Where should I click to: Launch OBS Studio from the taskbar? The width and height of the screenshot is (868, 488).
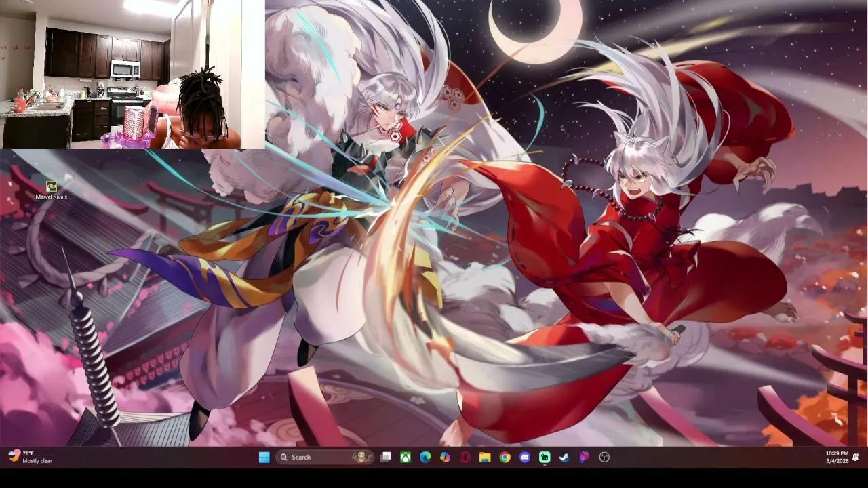pos(604,457)
